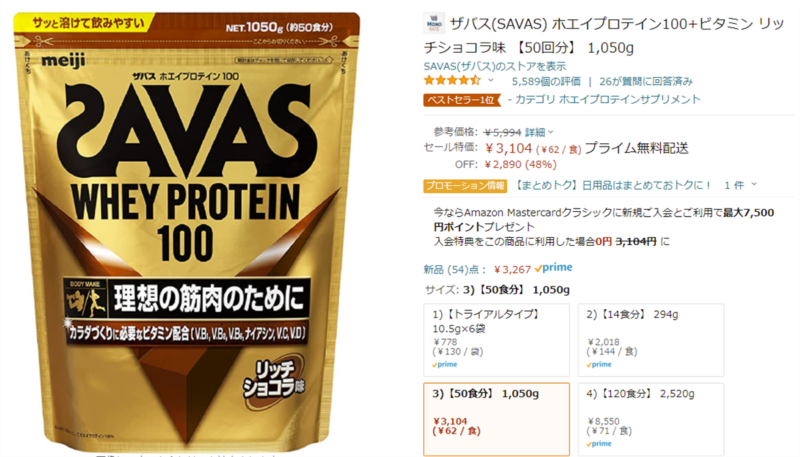Click the prime badge in the 14食分 option
Viewport: 800px width, 457px height.
point(599,365)
